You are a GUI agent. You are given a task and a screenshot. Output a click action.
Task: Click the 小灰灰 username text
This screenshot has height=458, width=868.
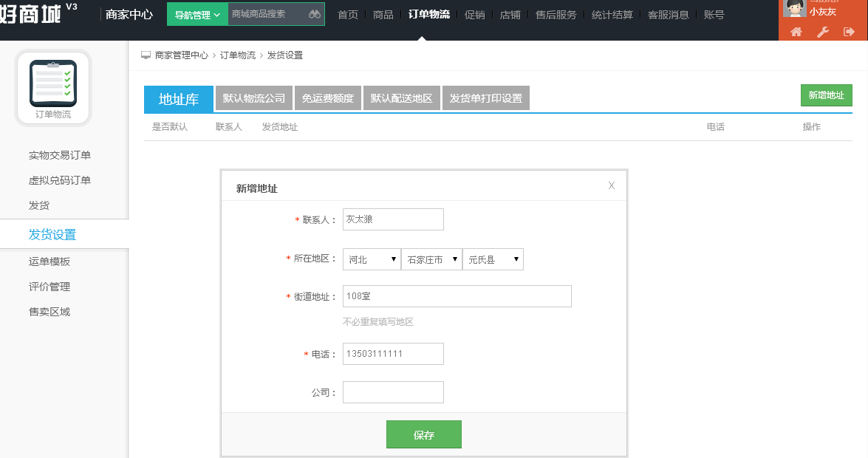823,12
